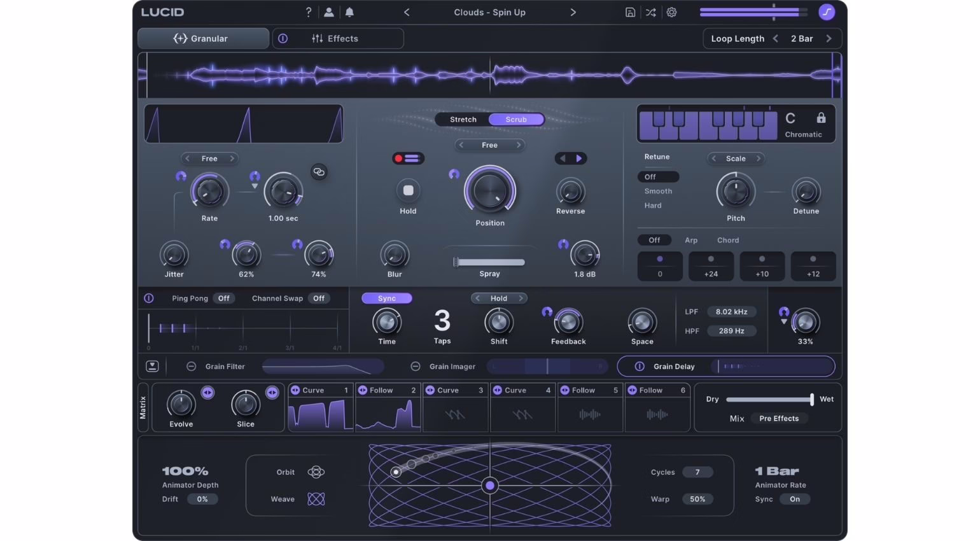Click the modulation icon next to Evolve

point(207,393)
